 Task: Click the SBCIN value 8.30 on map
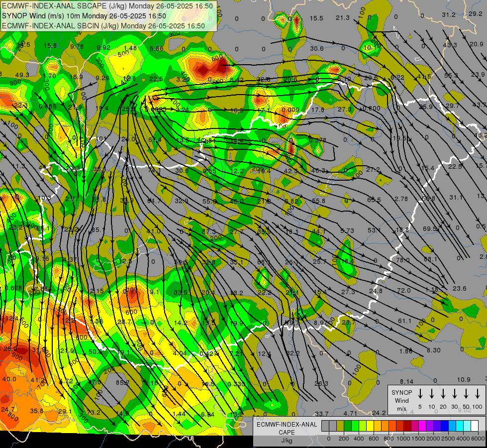(433, 350)
